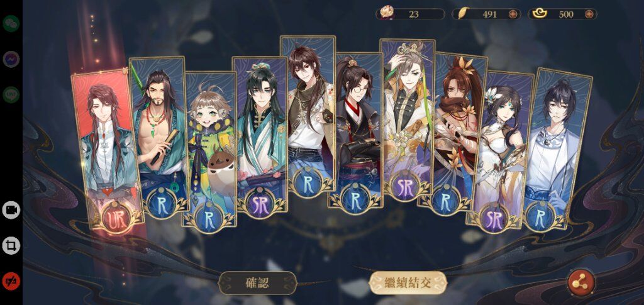Click the 確認 button

[x=257, y=283]
